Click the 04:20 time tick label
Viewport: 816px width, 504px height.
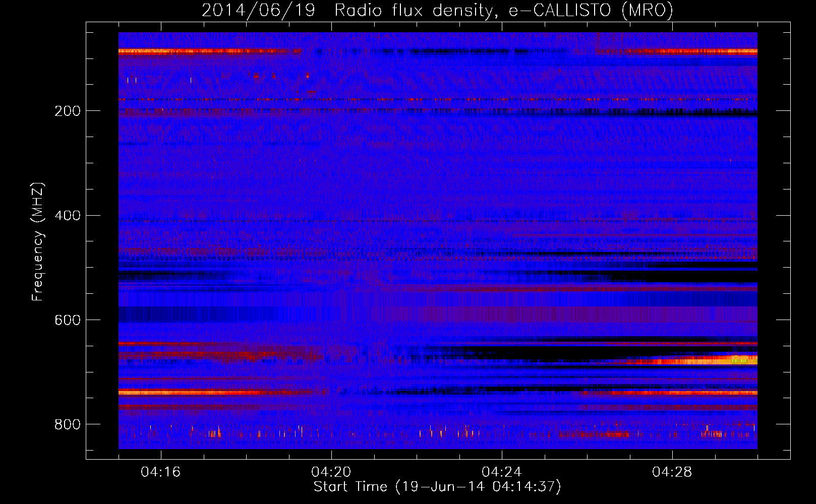(x=331, y=472)
